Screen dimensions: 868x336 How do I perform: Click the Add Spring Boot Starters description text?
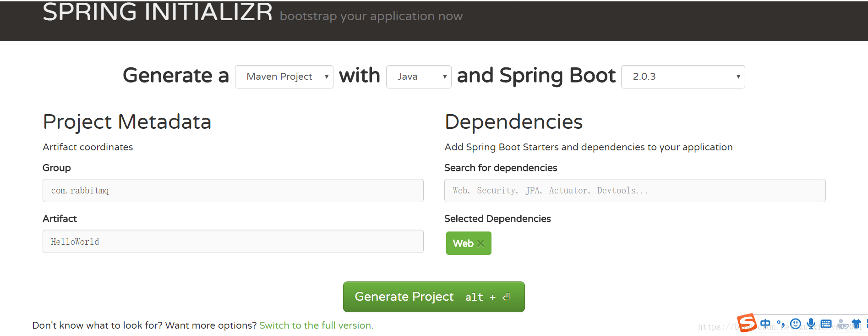tap(589, 147)
